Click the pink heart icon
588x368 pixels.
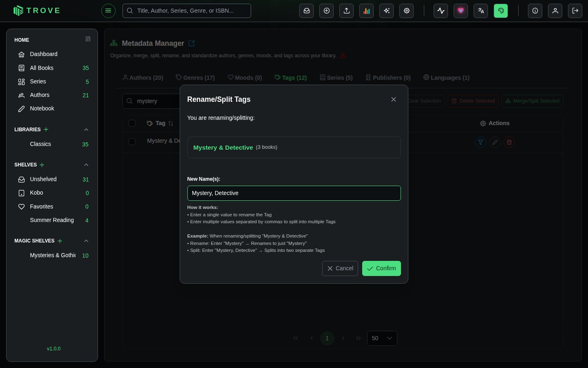(461, 11)
